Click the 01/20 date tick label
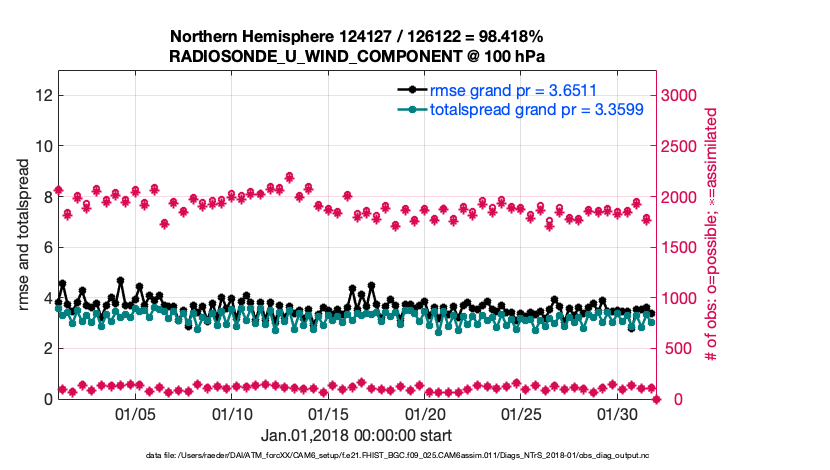Screen dimensions: 830x470 (x=425, y=415)
